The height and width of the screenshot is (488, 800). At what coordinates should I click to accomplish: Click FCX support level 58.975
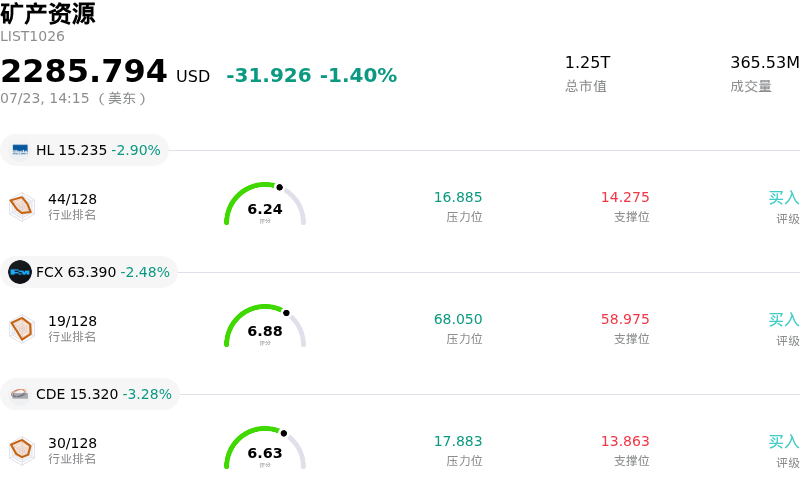point(625,319)
